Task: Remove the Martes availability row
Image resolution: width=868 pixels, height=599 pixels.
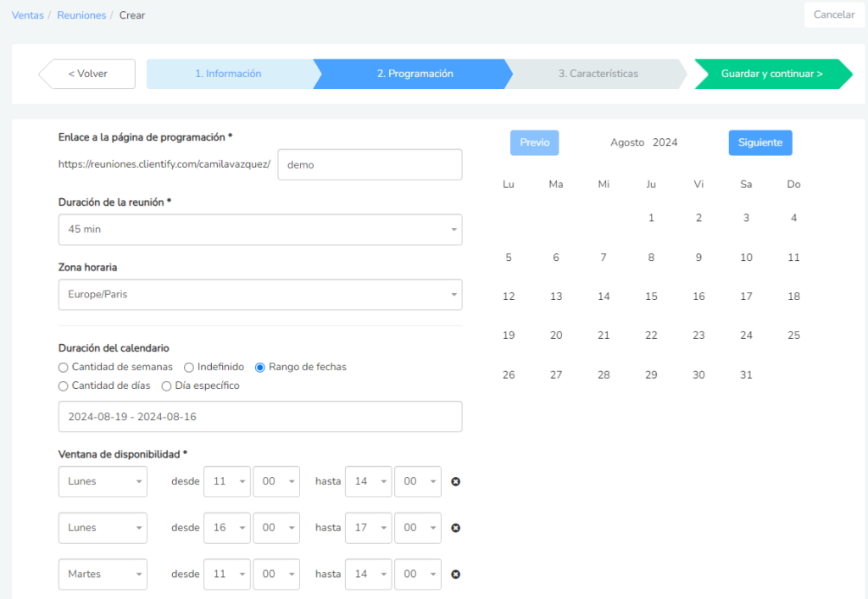Action: coord(455,574)
